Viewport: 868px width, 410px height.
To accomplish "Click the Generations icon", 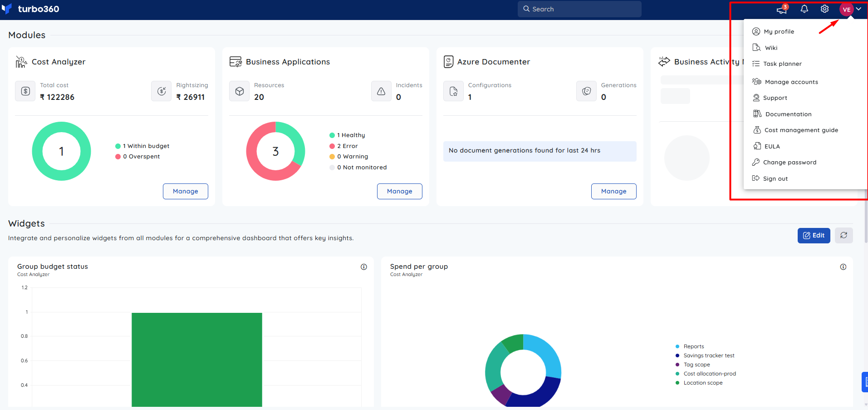I will coord(586,91).
